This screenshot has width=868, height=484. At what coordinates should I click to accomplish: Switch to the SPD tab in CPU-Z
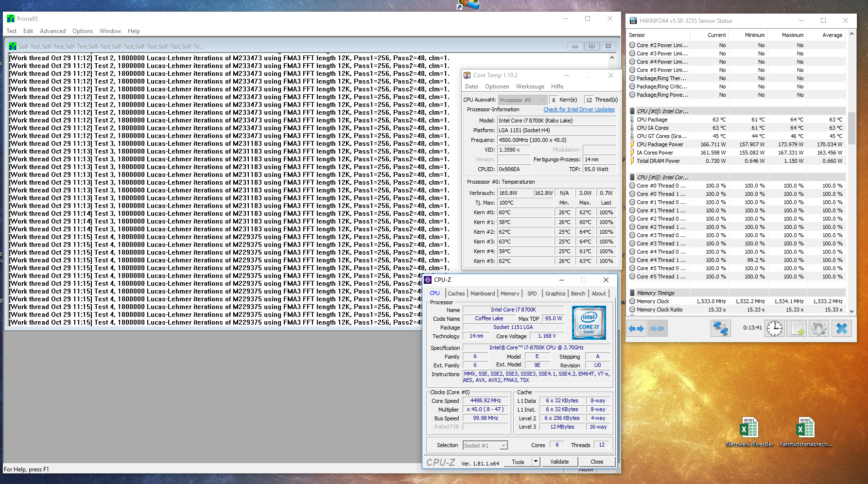[x=532, y=294]
